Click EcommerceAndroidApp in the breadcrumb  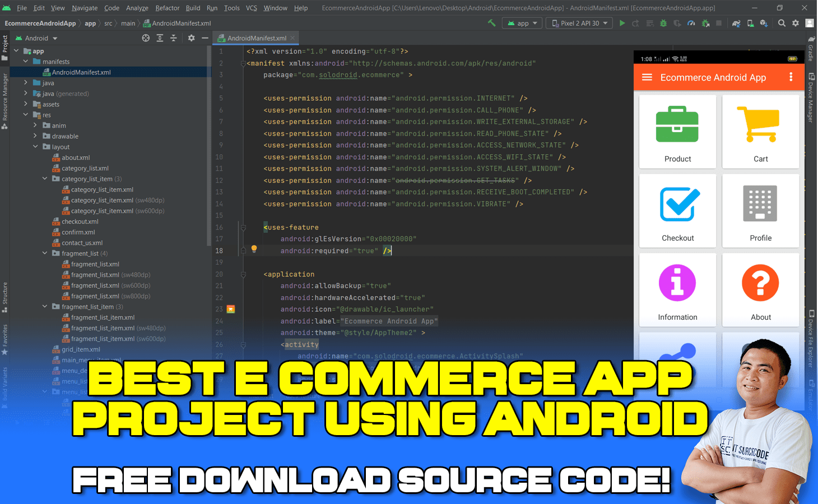point(40,24)
